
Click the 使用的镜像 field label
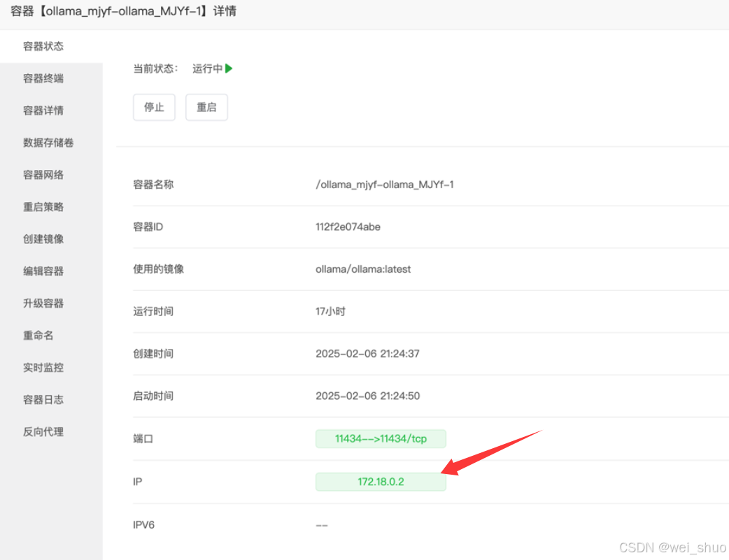point(159,269)
